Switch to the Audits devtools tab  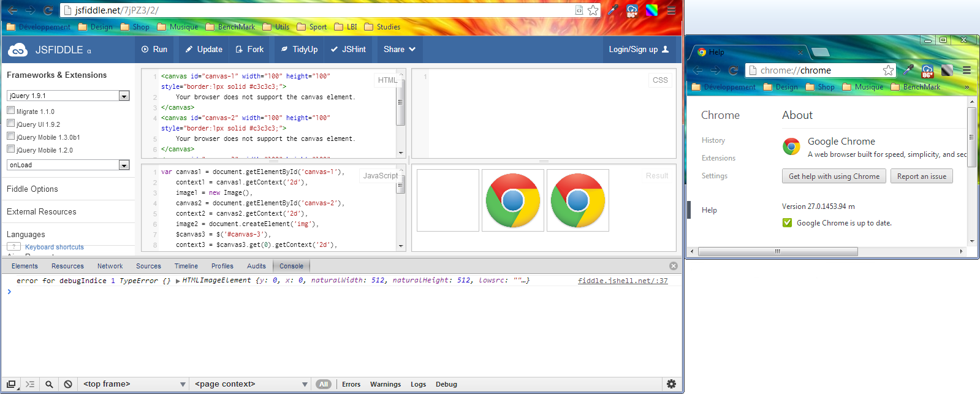256,266
